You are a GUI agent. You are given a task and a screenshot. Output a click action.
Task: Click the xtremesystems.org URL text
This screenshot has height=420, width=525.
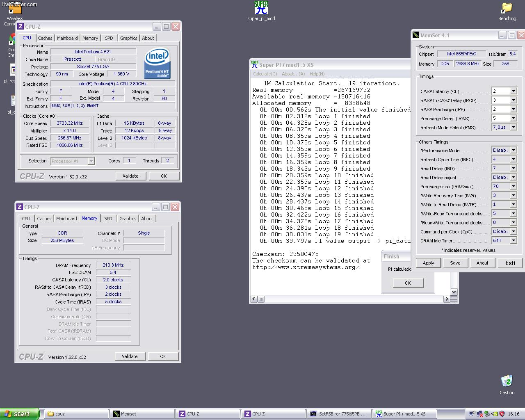[x=306, y=267]
